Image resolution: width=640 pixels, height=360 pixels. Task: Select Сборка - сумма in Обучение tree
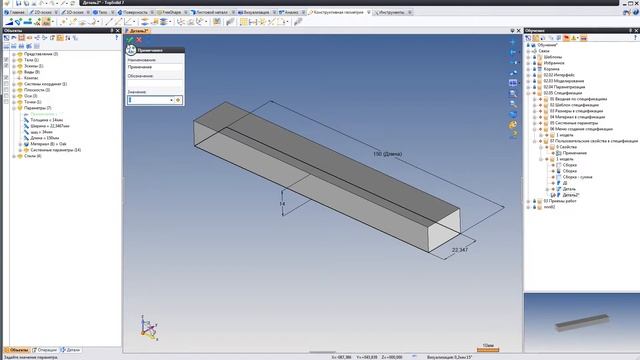coord(577,177)
